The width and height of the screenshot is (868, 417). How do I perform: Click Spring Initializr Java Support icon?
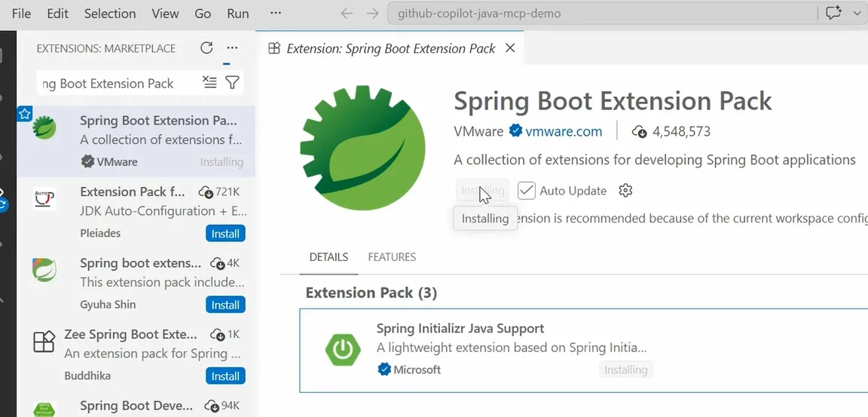[344, 349]
